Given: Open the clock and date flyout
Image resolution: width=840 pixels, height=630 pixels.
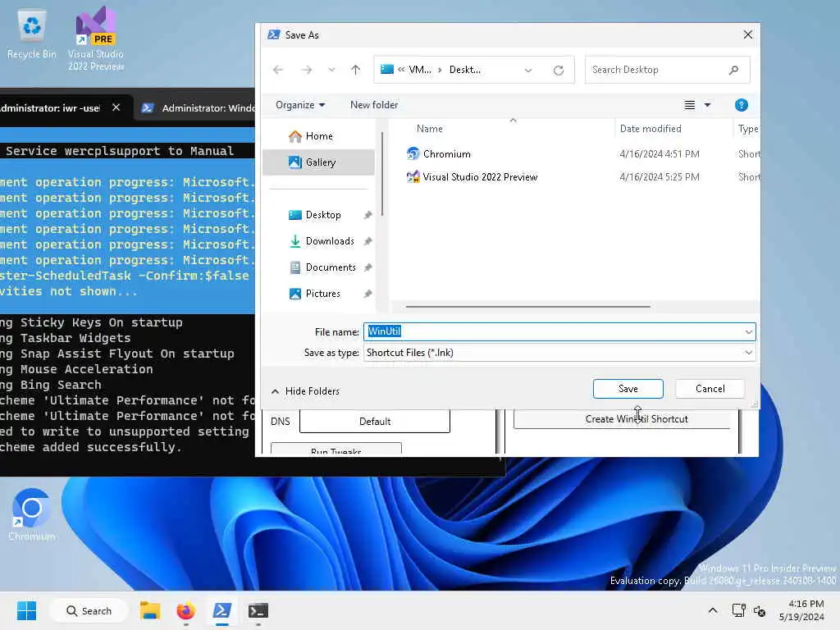Looking at the screenshot, I should point(802,610).
